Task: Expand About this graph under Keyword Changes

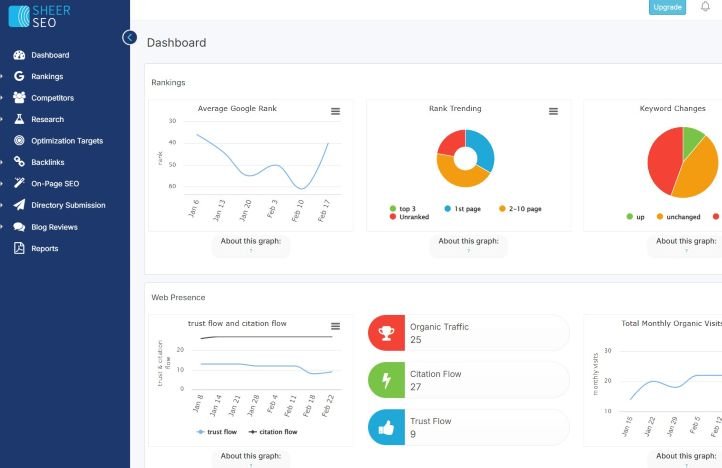Action: point(686,245)
